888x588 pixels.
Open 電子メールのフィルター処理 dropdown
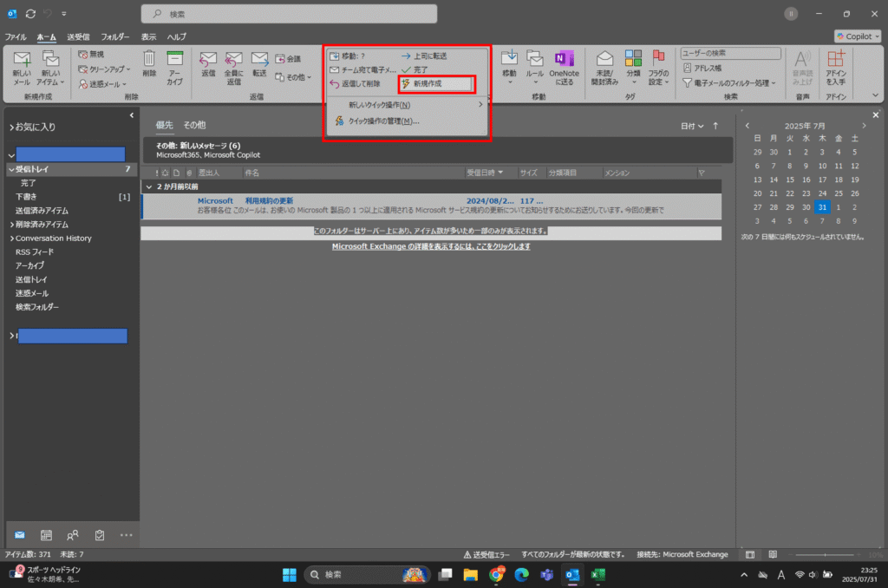pos(729,83)
